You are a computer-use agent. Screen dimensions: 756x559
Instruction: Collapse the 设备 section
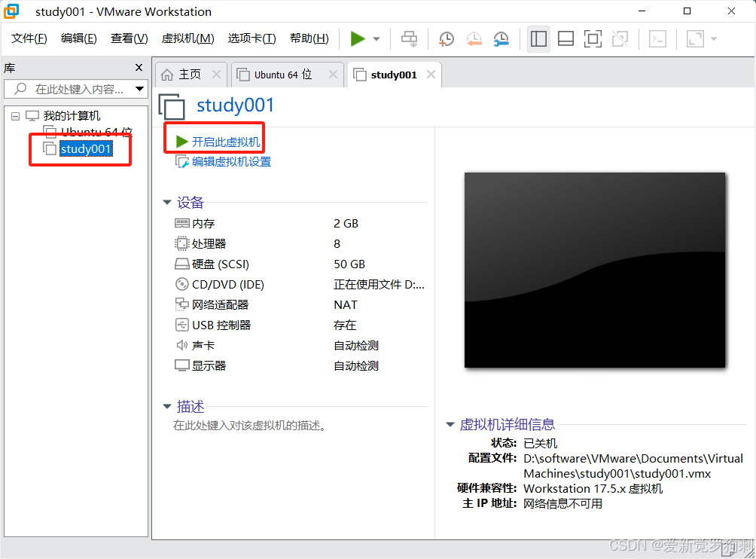[x=167, y=203]
